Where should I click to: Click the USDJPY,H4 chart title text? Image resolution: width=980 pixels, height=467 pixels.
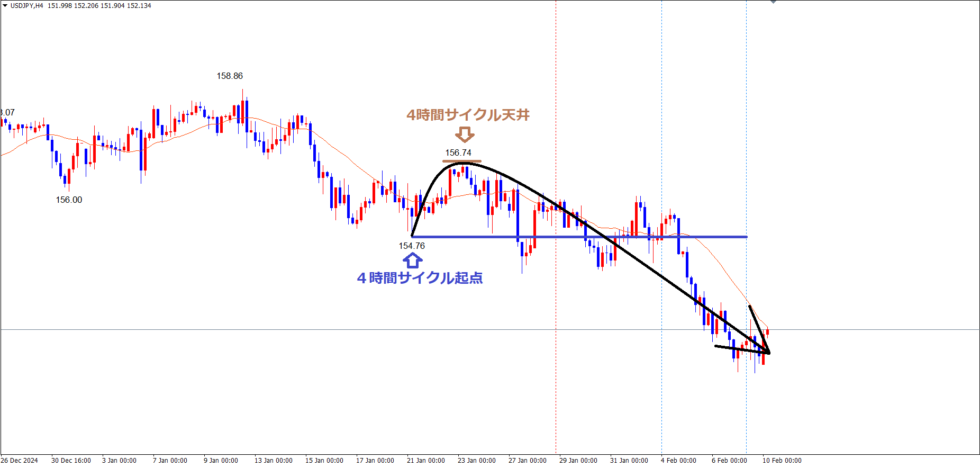27,5
